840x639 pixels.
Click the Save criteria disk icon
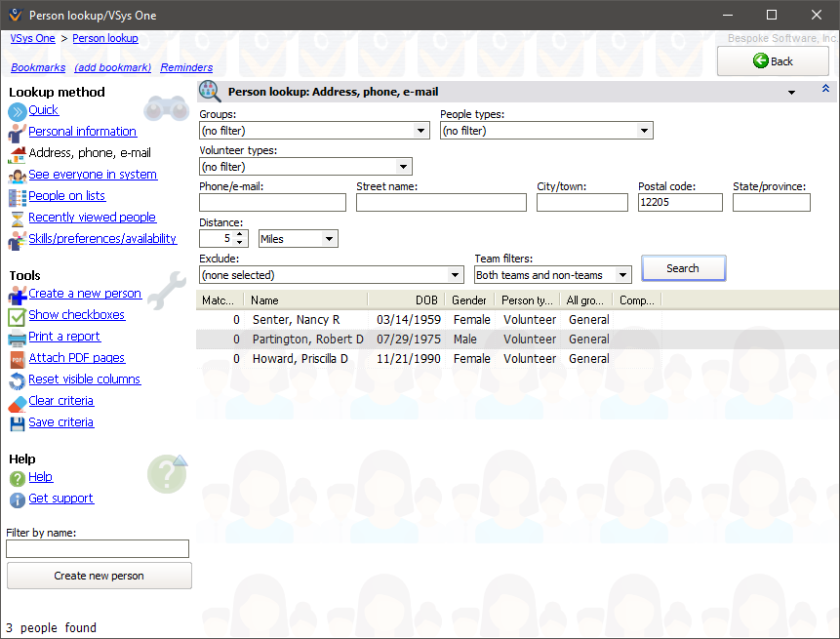coord(15,422)
